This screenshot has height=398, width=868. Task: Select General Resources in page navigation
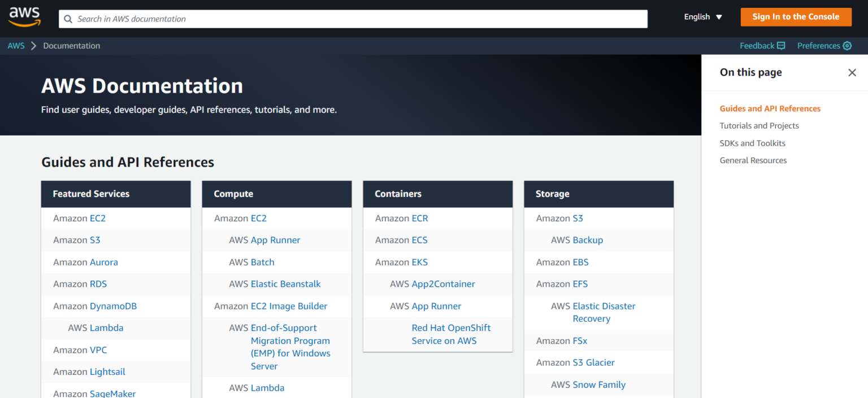point(753,160)
